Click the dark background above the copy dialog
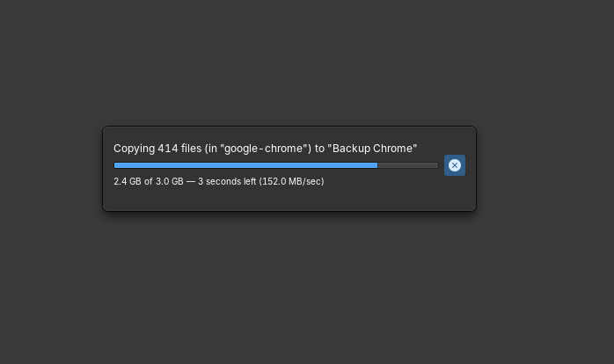Screen dimensions: 614x364 tap(289, 62)
